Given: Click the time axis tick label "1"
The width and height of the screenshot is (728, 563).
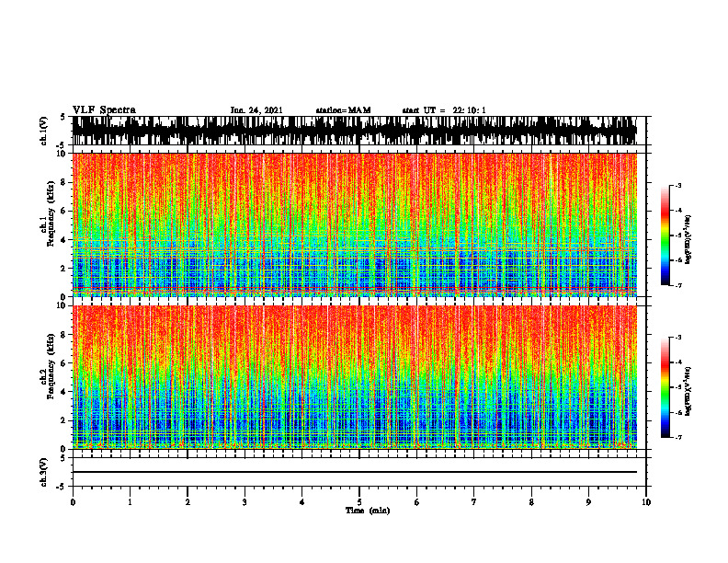Looking at the screenshot, I should (130, 502).
